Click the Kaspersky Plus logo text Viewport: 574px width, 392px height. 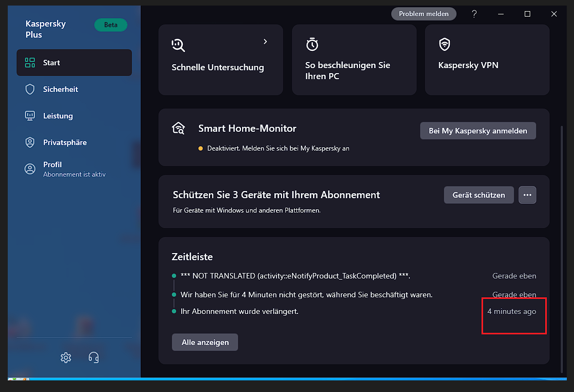(45, 29)
